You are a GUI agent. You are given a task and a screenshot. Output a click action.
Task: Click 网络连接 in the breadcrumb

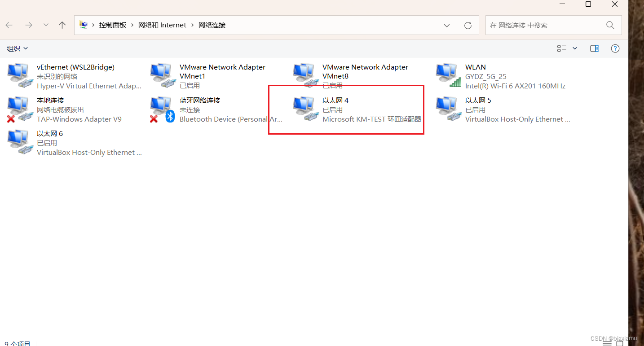click(x=212, y=25)
